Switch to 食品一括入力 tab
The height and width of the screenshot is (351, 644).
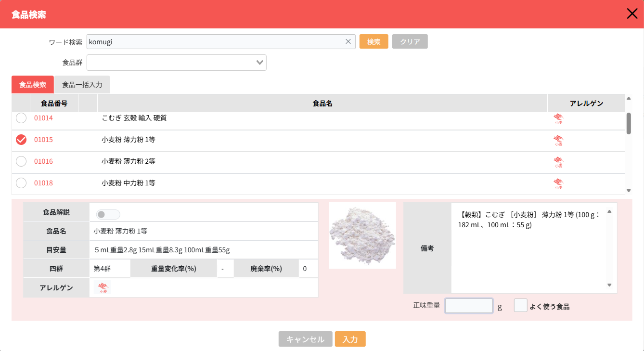click(x=82, y=85)
